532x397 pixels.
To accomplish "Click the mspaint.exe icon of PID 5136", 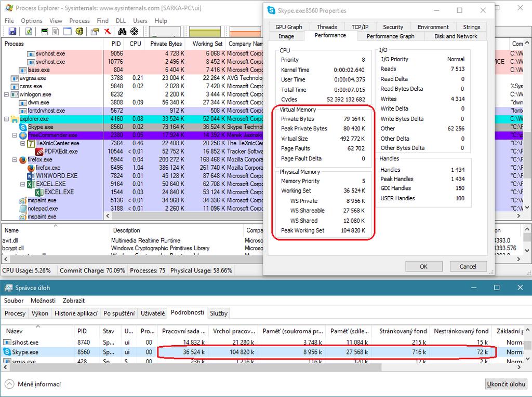I will (23, 200).
